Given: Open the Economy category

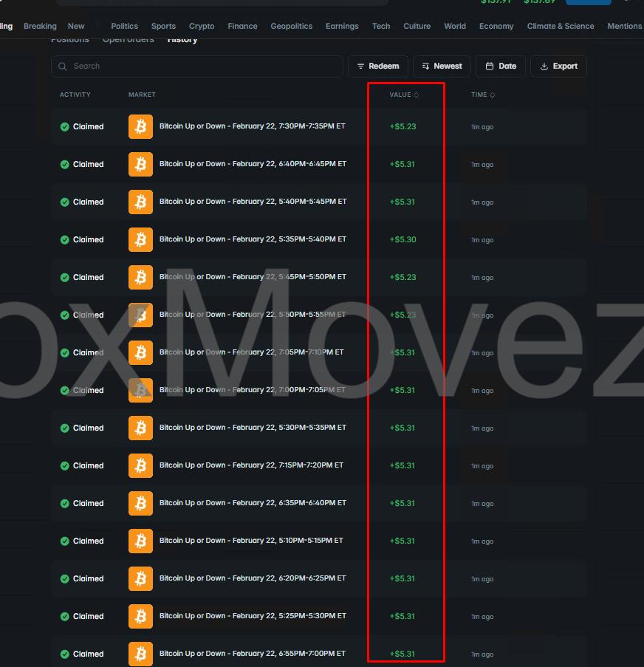Looking at the screenshot, I should click(496, 26).
